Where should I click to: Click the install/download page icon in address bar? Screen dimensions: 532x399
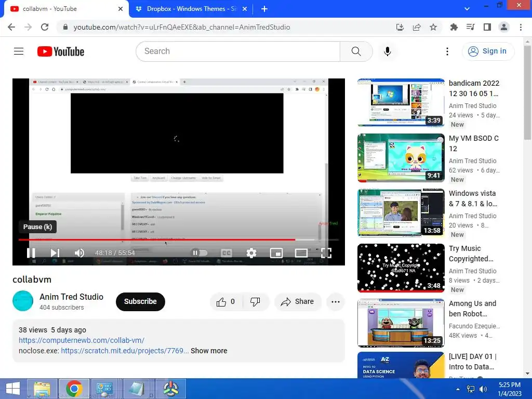pos(400,27)
